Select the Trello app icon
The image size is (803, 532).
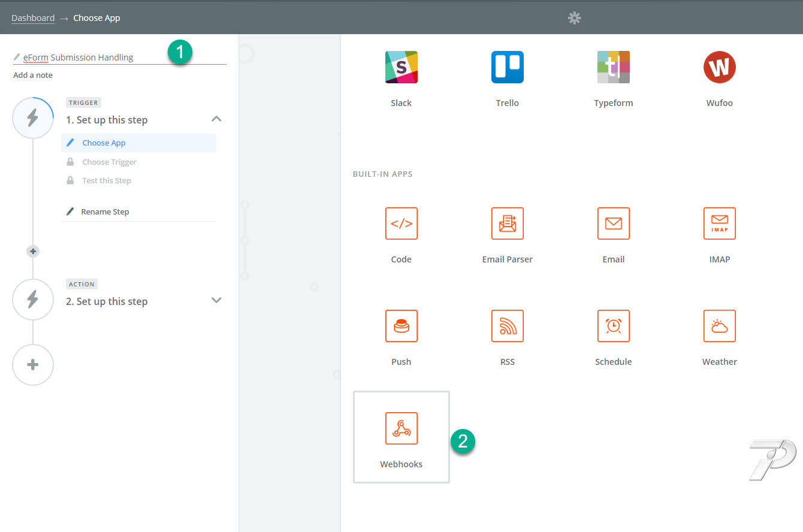pos(507,67)
